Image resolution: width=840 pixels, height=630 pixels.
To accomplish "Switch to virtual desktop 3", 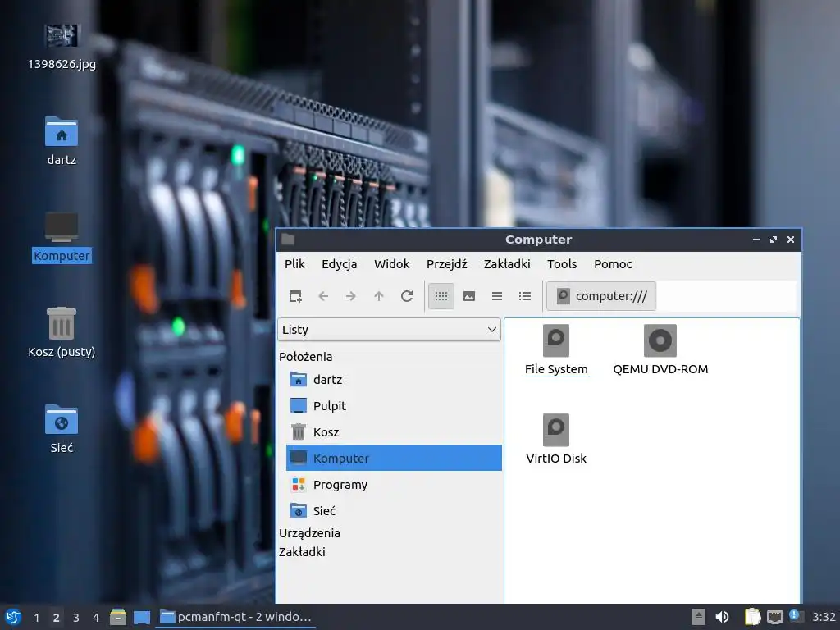I will 76,618.
